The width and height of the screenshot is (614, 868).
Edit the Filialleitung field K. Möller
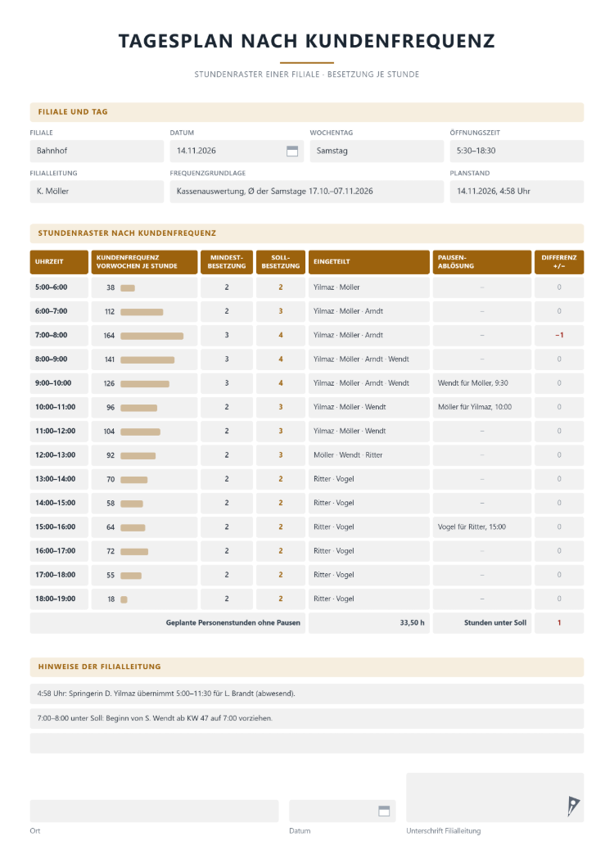point(97,192)
